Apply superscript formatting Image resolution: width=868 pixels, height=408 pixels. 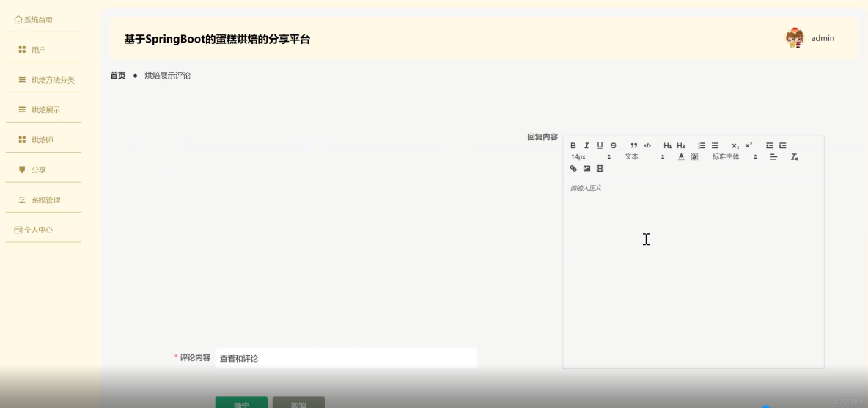click(749, 146)
